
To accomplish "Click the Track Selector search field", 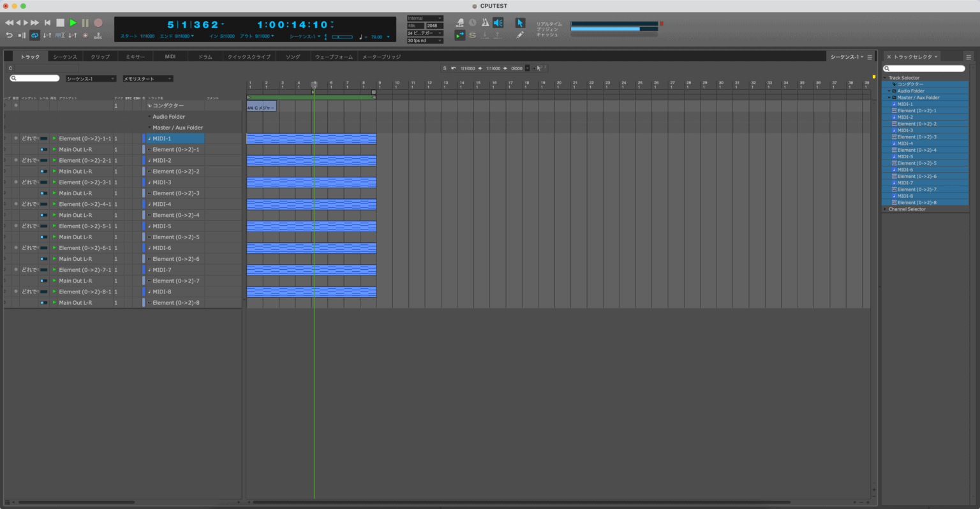I will pyautogui.click(x=924, y=68).
